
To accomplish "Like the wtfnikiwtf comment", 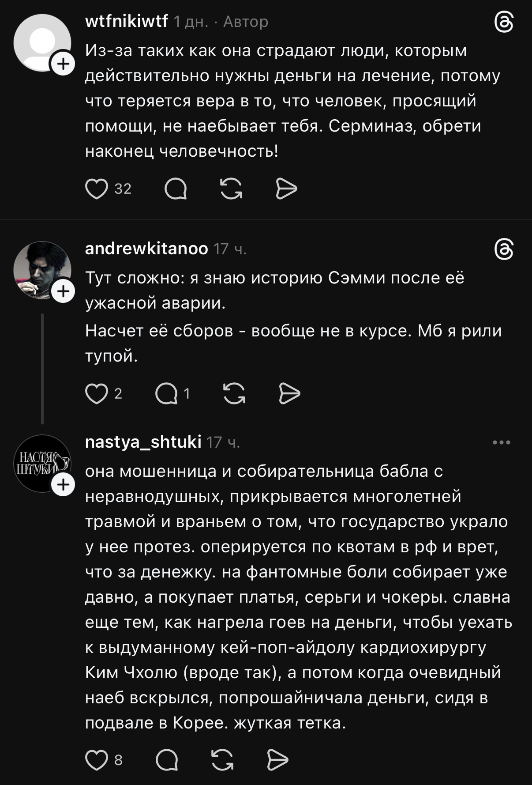I will point(97,189).
